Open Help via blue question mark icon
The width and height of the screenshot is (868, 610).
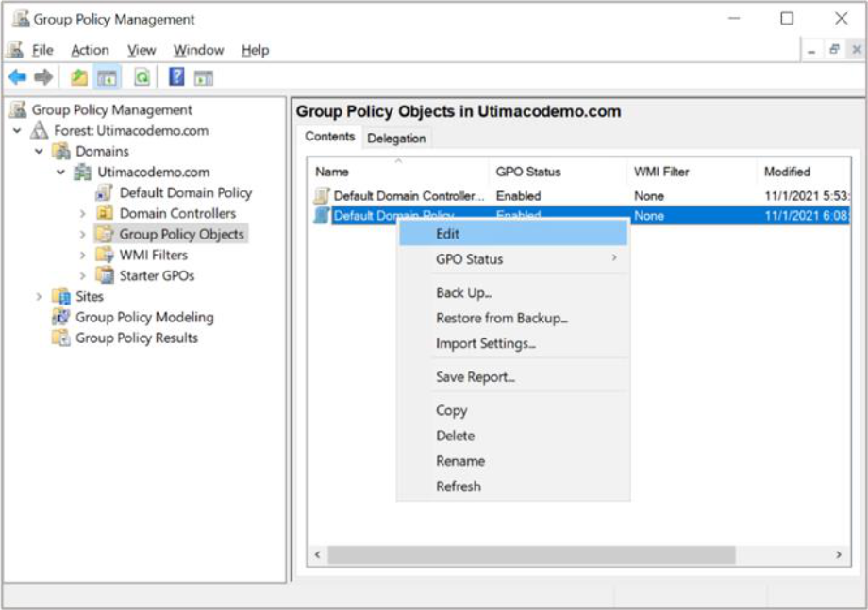[176, 77]
